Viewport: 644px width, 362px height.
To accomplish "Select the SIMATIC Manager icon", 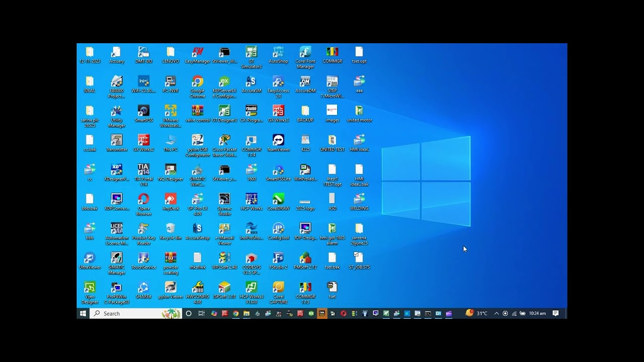I will [117, 263].
